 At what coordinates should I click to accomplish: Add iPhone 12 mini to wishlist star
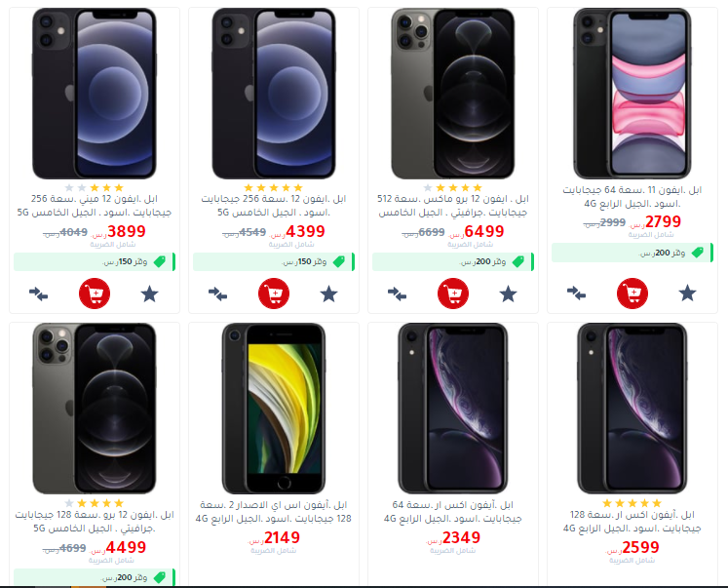pos(149,294)
